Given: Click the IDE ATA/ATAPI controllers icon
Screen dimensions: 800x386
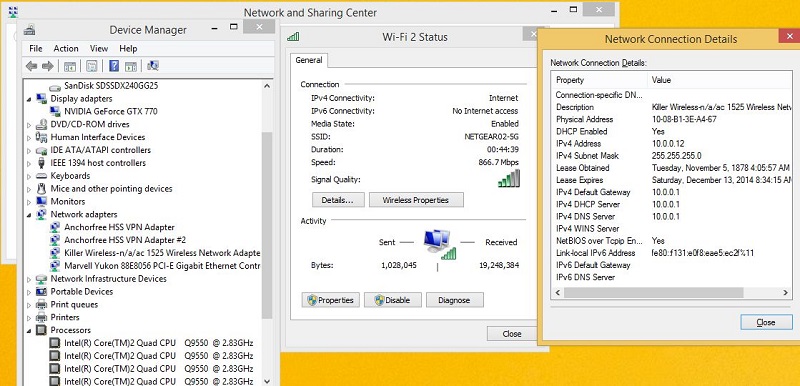Looking at the screenshot, I should click(x=42, y=150).
